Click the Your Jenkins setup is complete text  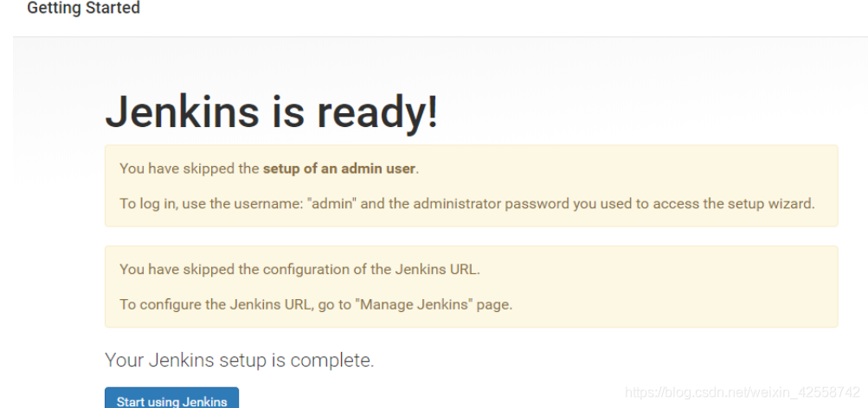coord(239,360)
